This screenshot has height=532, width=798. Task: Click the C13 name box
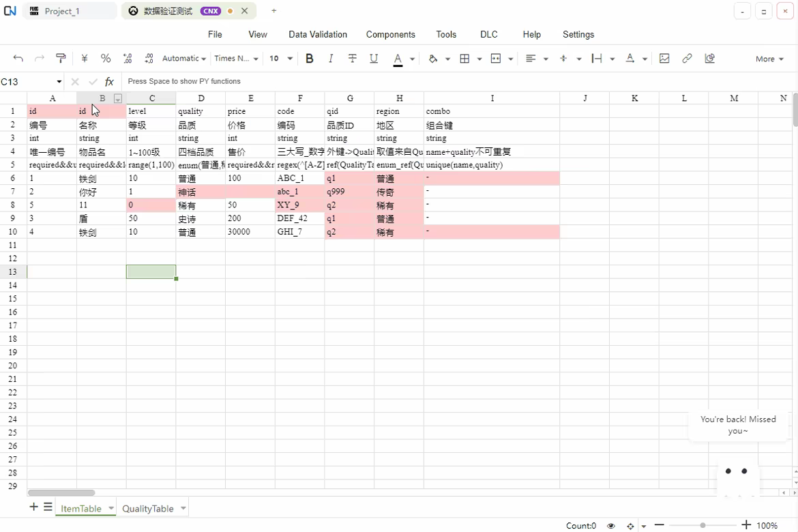[31, 81]
